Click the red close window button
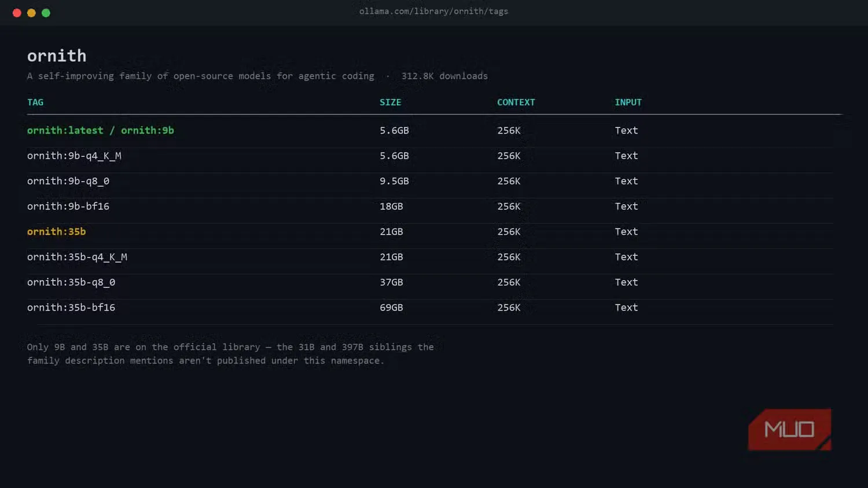Image resolution: width=868 pixels, height=488 pixels. pos(17,13)
